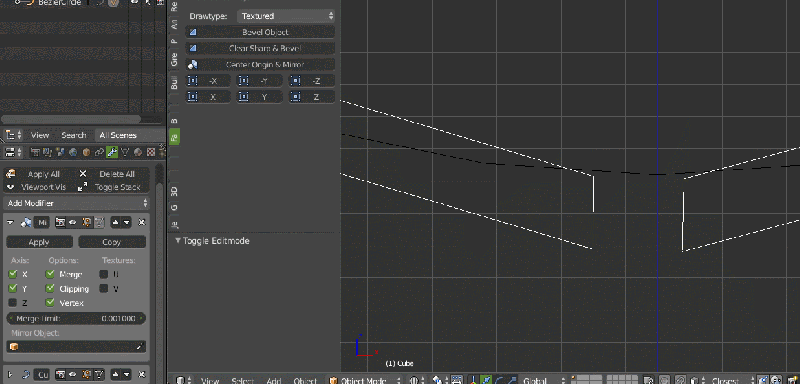Click the Toggle Stack button

point(114,187)
